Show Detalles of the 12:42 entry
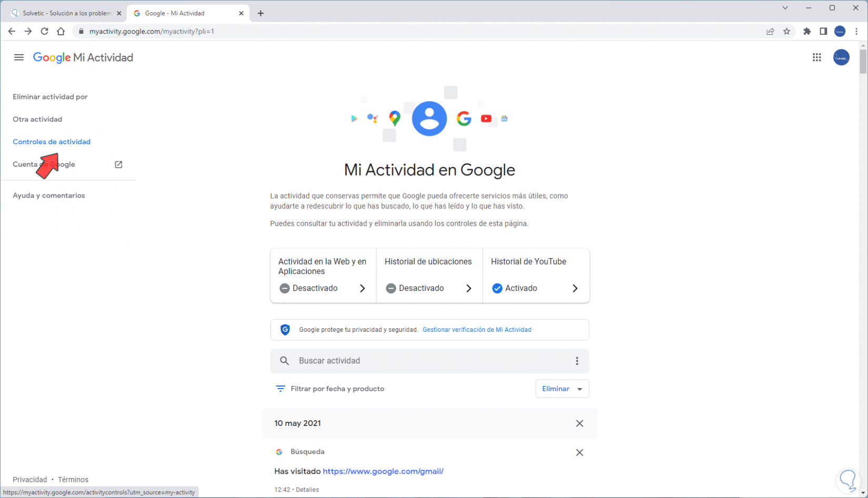The height and width of the screenshot is (498, 868). [307, 490]
